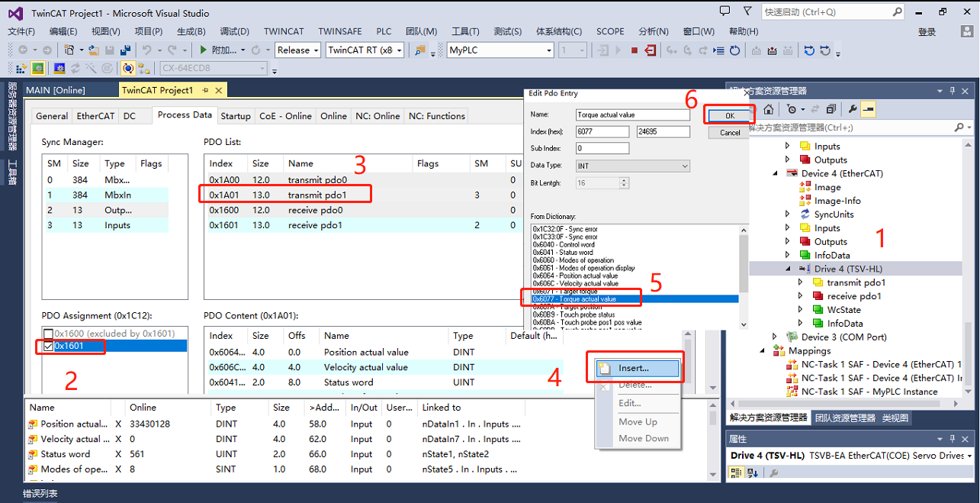Viewport: 980px width, 503px height.
Task: Click the Categorized icon in Properties panel
Action: click(x=736, y=473)
